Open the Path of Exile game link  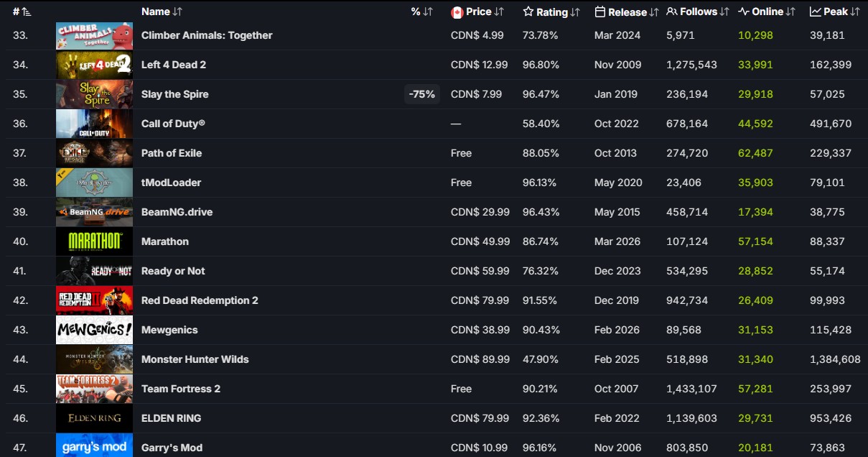[172, 153]
